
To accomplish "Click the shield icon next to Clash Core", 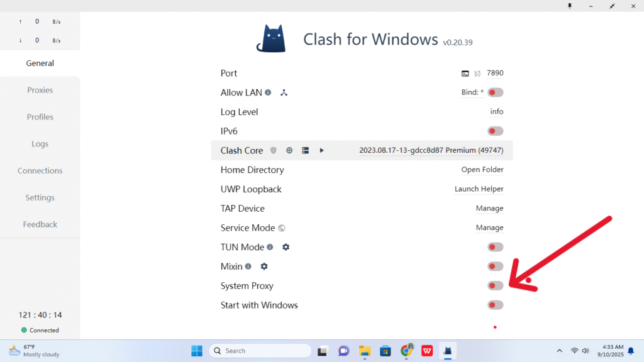I will pyautogui.click(x=273, y=151).
